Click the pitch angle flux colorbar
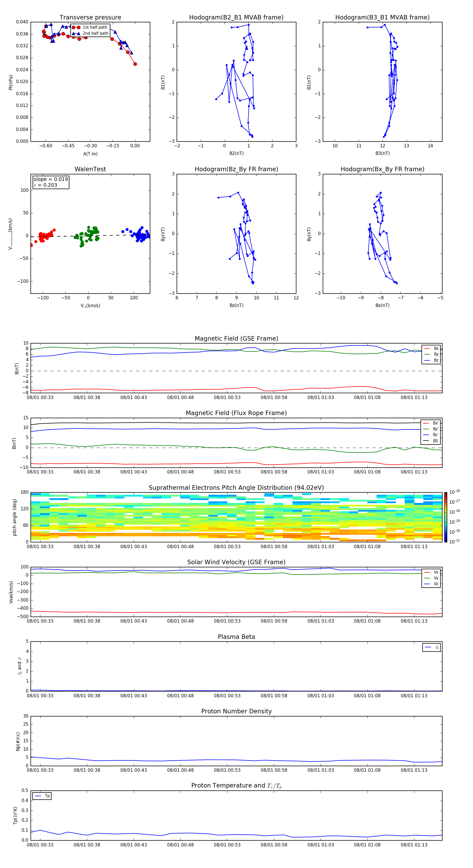 445,517
